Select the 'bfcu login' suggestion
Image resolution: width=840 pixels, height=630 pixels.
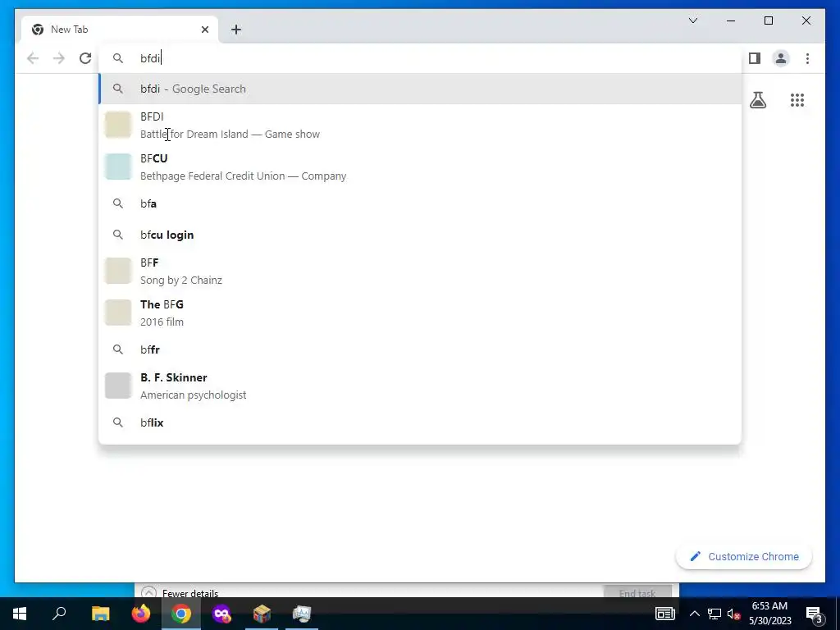tap(420, 235)
